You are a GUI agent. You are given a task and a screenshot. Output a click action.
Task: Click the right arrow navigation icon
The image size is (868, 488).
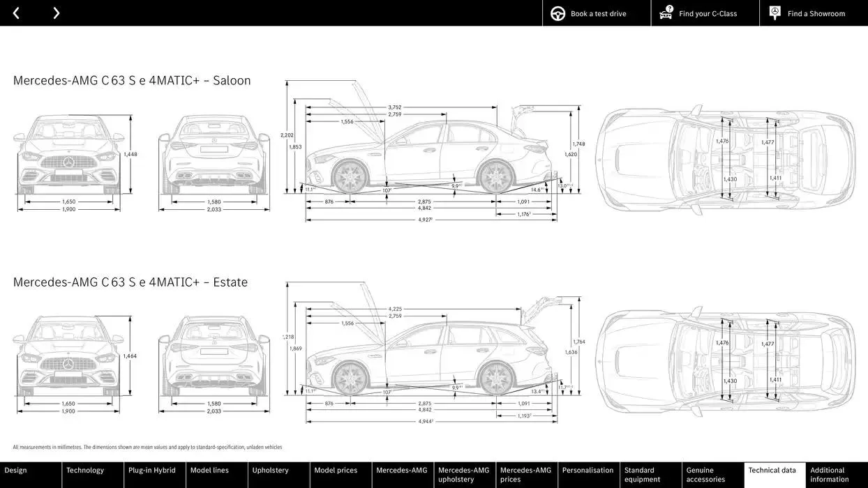click(56, 13)
